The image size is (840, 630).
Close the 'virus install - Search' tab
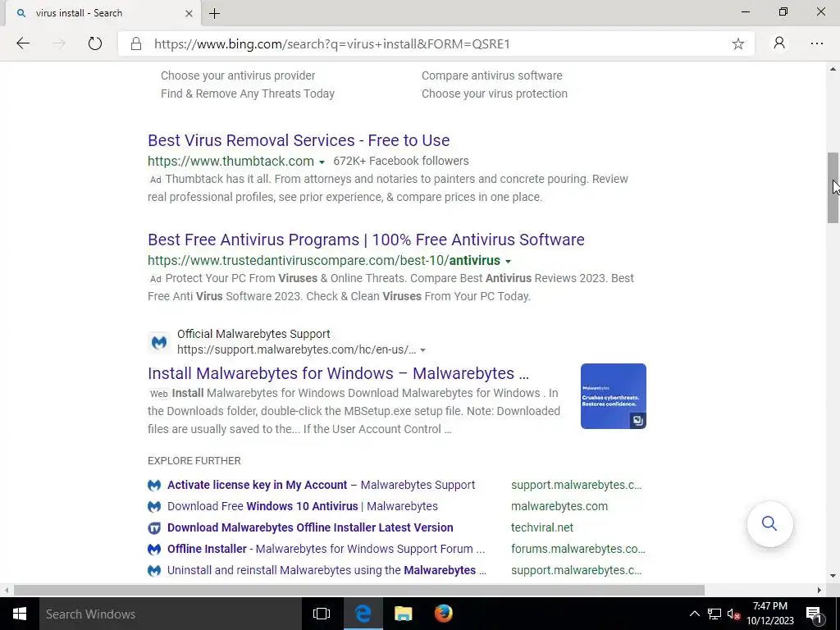tap(189, 13)
